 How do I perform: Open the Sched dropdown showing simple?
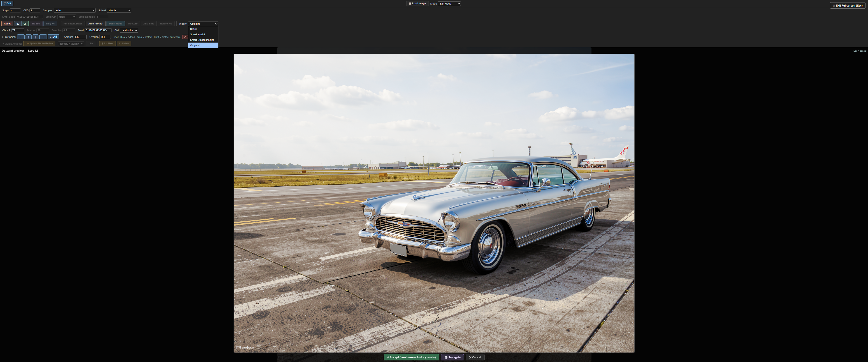(119, 10)
